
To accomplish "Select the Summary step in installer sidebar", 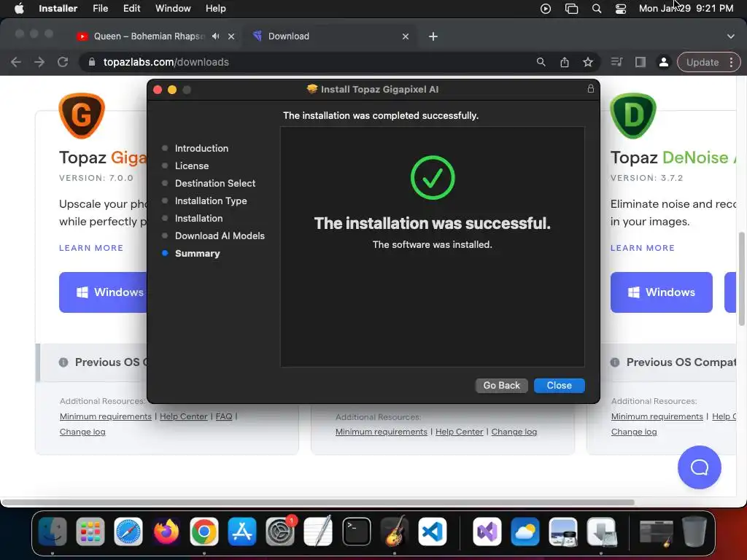I will (x=197, y=253).
